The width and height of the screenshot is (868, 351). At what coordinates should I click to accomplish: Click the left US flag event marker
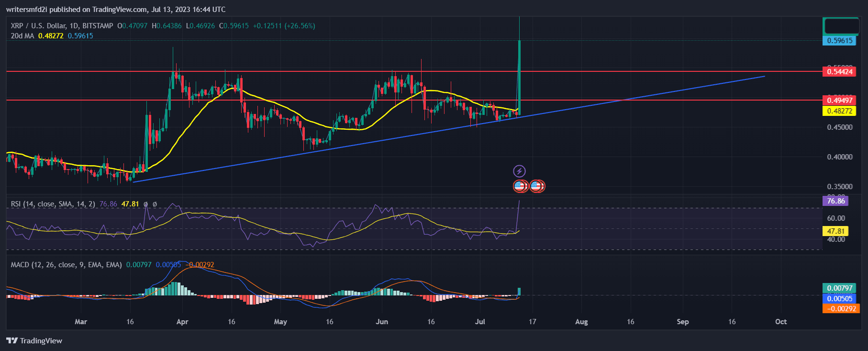click(x=520, y=186)
